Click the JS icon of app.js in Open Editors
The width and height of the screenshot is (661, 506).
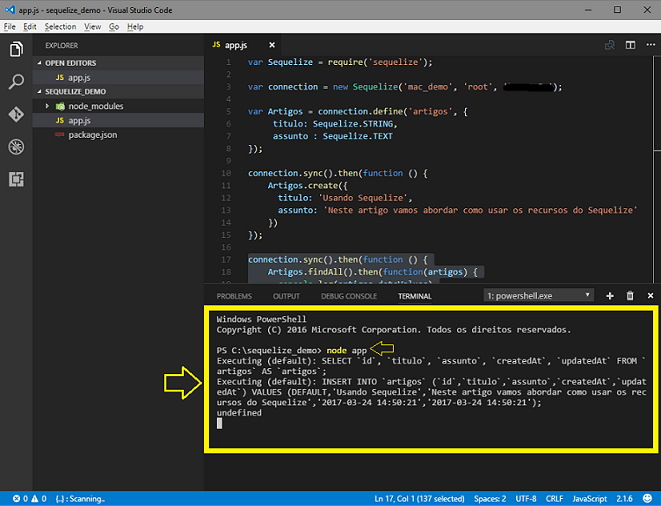click(60, 78)
